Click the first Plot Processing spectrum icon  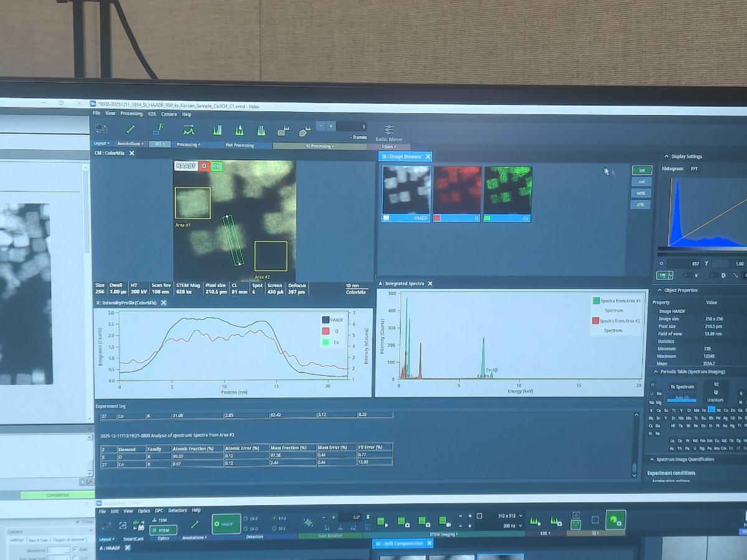pos(216,131)
